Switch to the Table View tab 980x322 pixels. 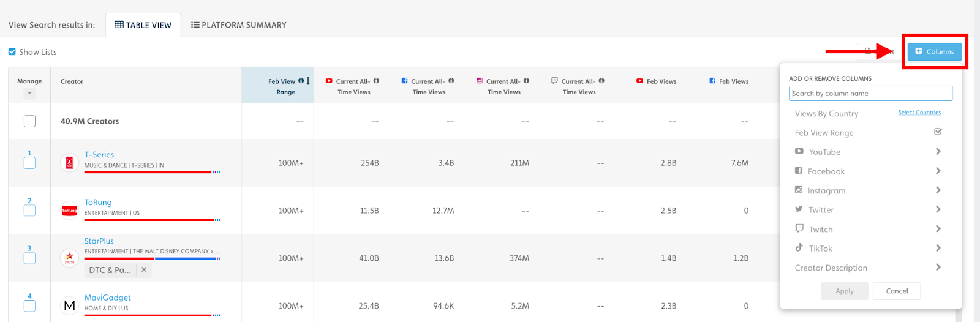coord(143,25)
